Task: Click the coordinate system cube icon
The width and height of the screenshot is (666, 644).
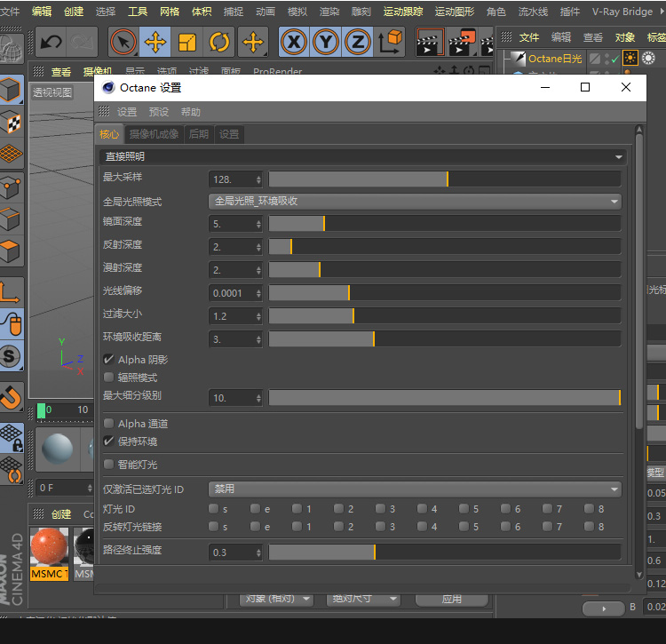Action: [x=390, y=42]
